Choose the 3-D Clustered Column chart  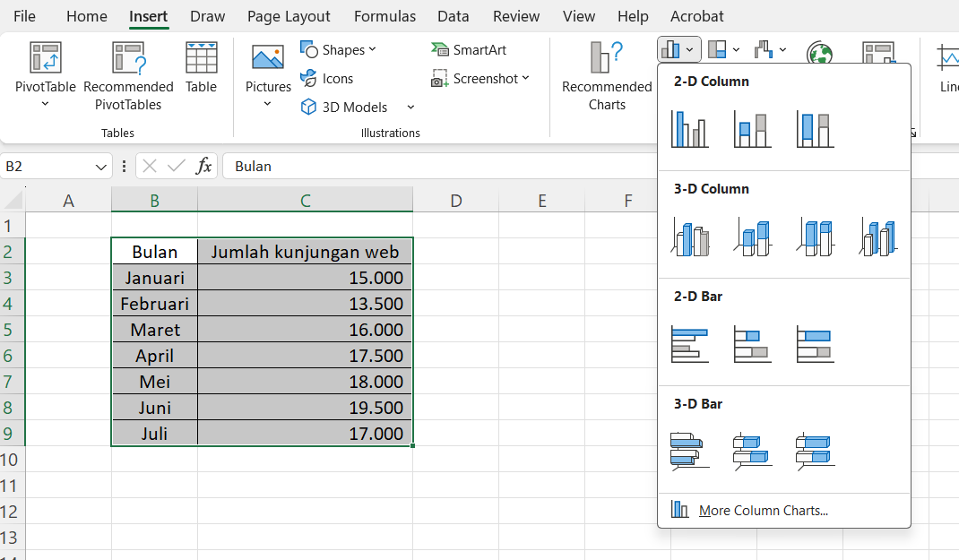pyautogui.click(x=690, y=237)
